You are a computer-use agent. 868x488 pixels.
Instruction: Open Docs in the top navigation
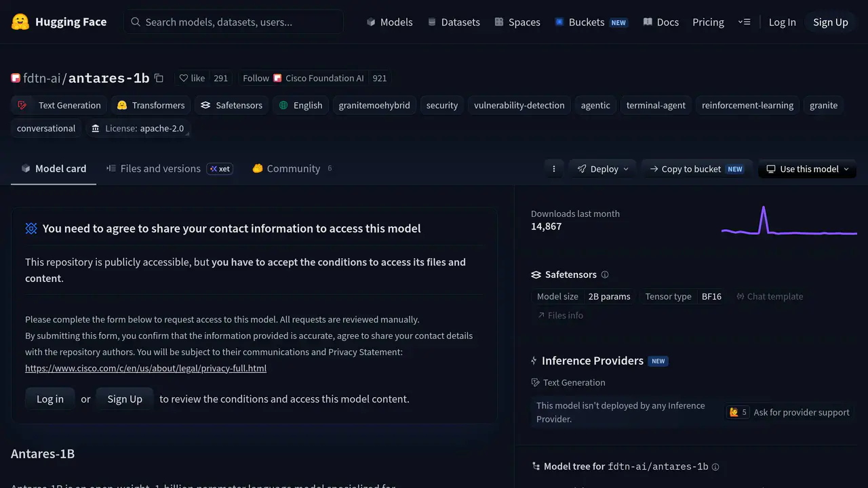point(660,22)
